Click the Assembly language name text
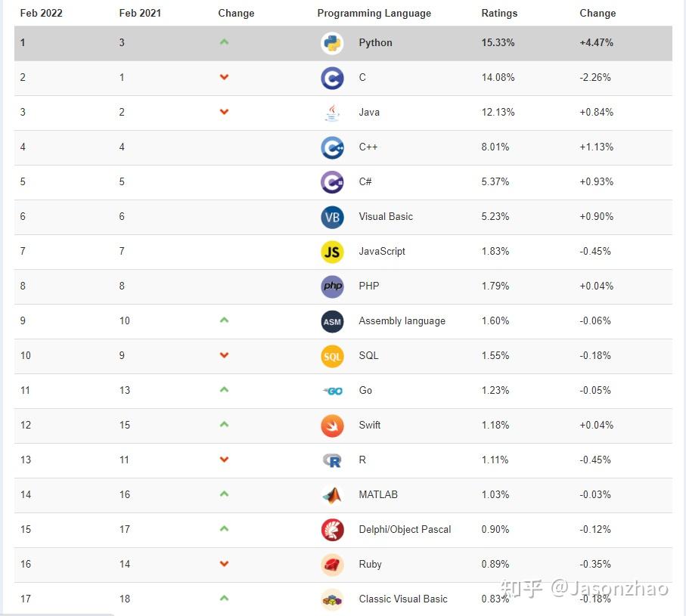 pos(402,321)
